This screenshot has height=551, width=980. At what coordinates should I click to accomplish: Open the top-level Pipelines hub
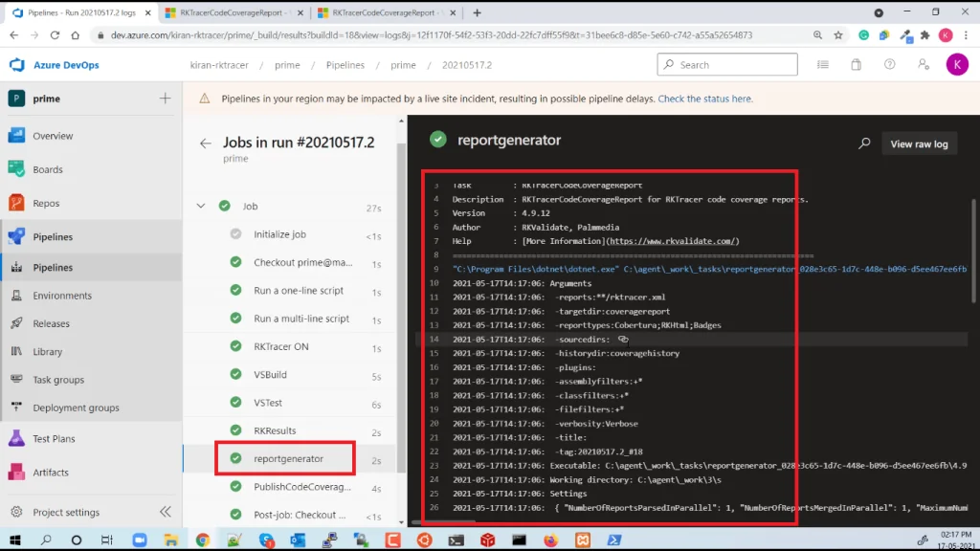pyautogui.click(x=53, y=237)
